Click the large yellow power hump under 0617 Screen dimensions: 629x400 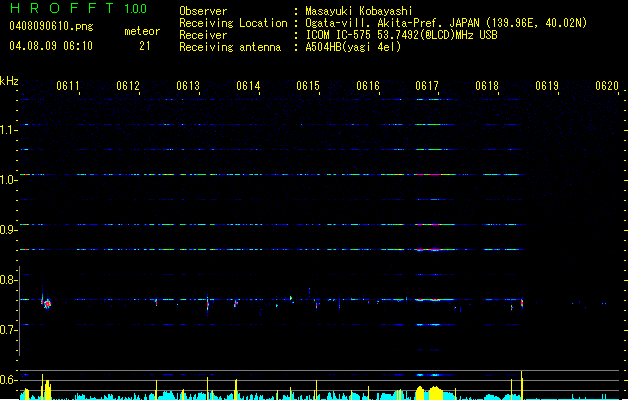435,392
